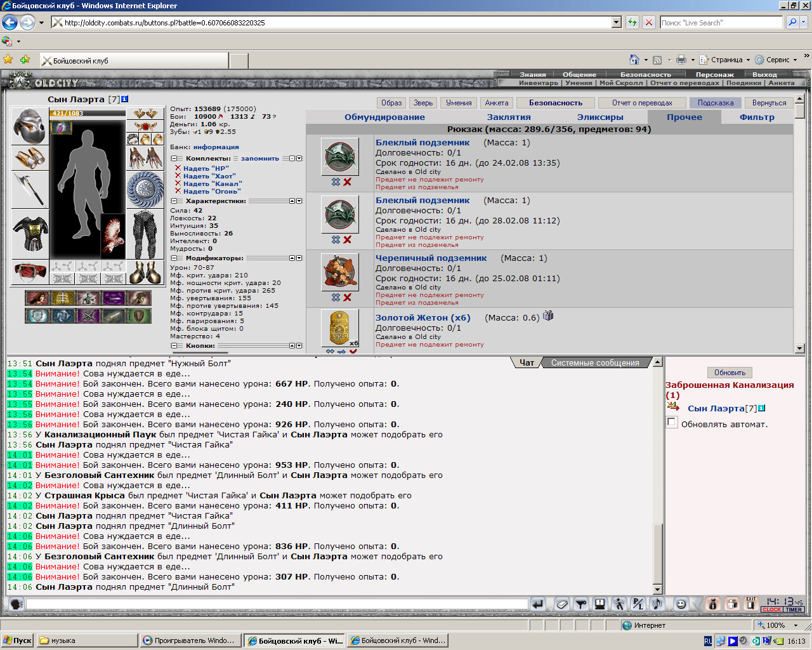This screenshot has height=650, width=812.
Task: Open the zoom level 100% dropdown
Action: point(796,625)
